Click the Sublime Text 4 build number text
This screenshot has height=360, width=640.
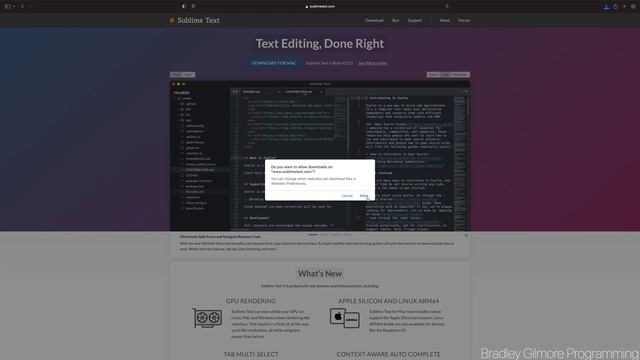click(329, 63)
